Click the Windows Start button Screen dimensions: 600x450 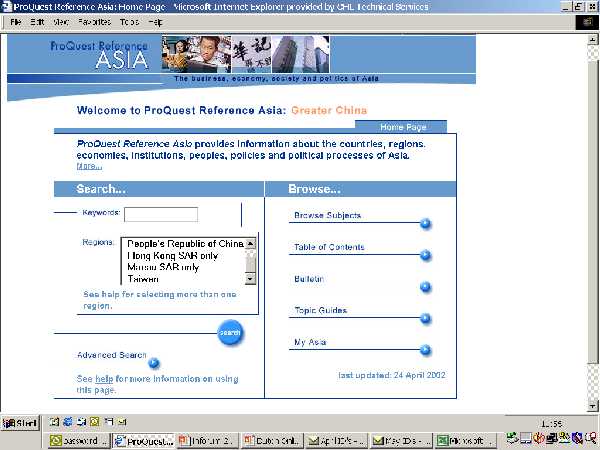click(x=20, y=423)
